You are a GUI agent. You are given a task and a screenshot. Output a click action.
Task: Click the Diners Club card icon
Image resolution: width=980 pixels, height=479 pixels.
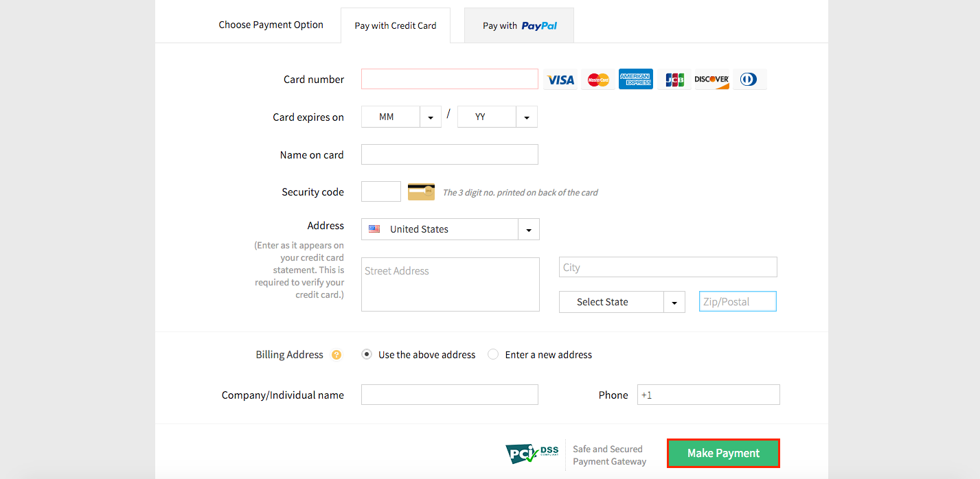(x=749, y=79)
